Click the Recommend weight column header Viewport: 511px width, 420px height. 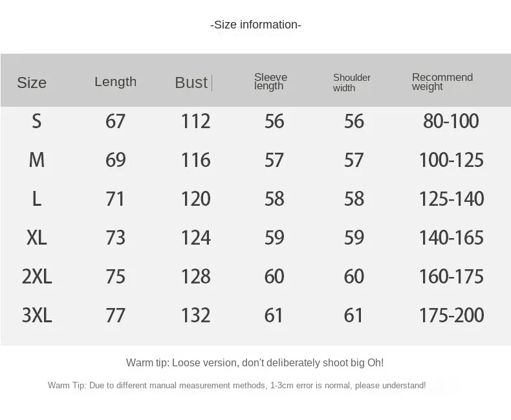coord(442,82)
